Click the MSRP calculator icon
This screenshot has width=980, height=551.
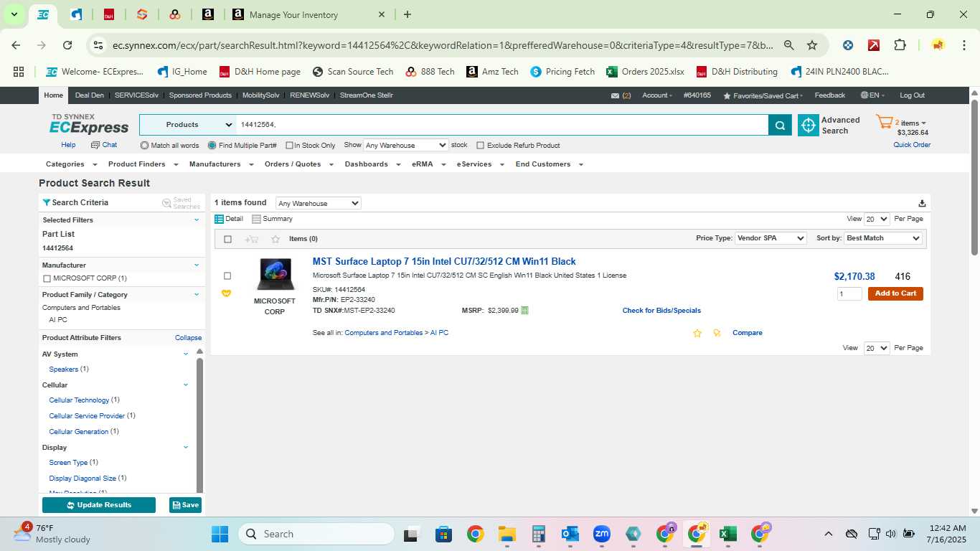(x=525, y=311)
